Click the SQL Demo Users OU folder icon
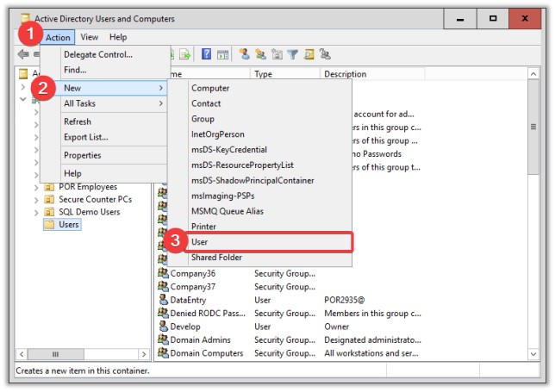 coord(49,212)
